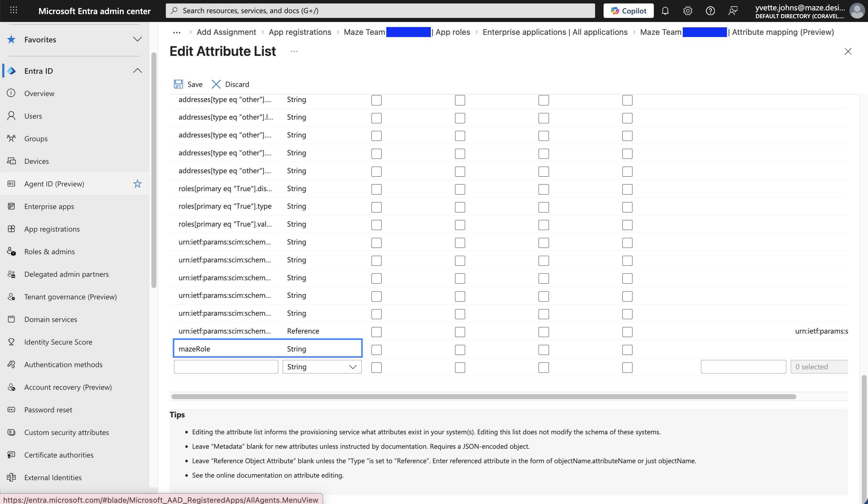Open the account avatar menu

click(857, 11)
